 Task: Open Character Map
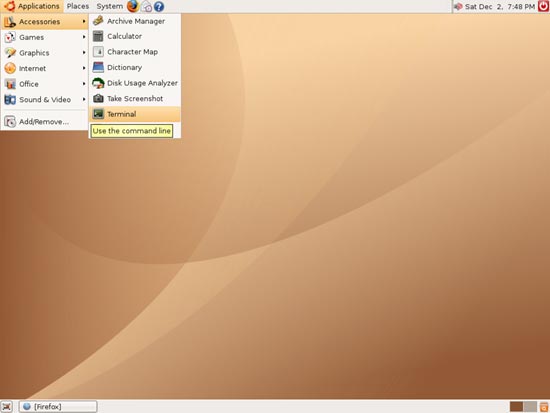coord(135,52)
